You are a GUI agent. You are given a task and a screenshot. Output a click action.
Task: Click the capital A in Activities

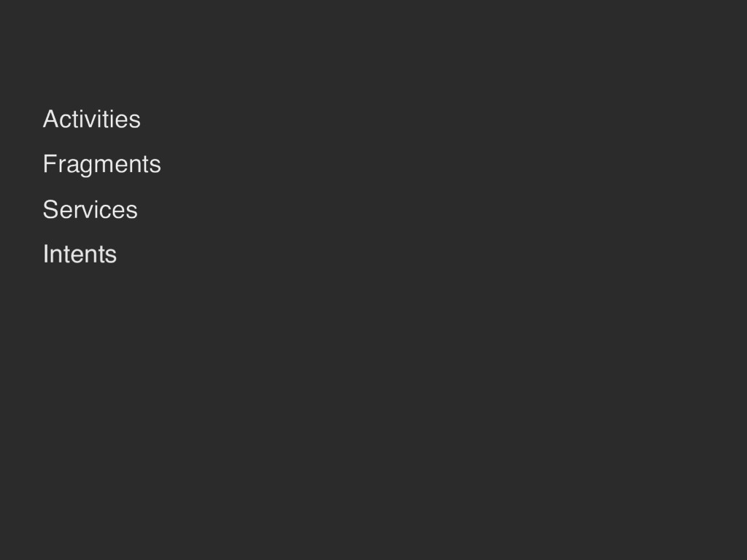tap(50, 119)
